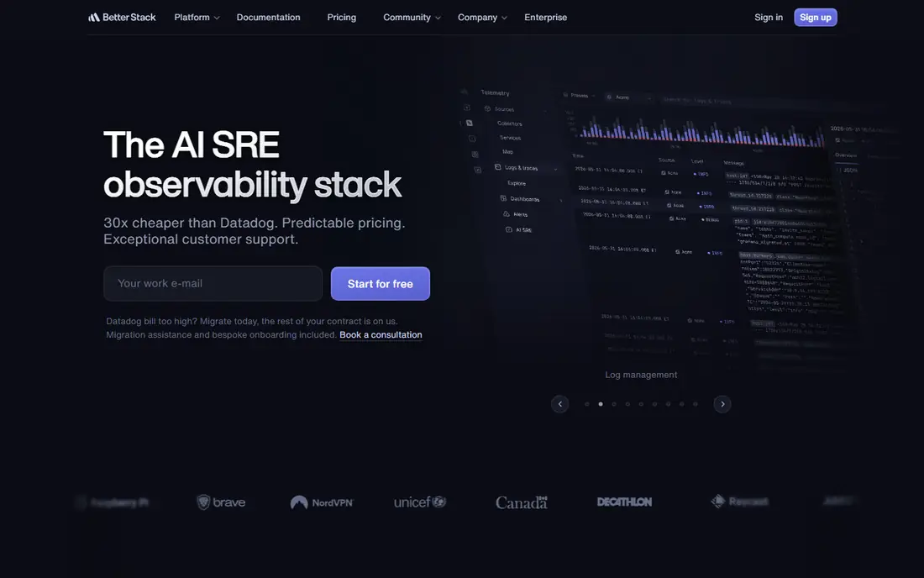924x578 pixels.
Task: Click the Sign up button
Action: (x=816, y=17)
